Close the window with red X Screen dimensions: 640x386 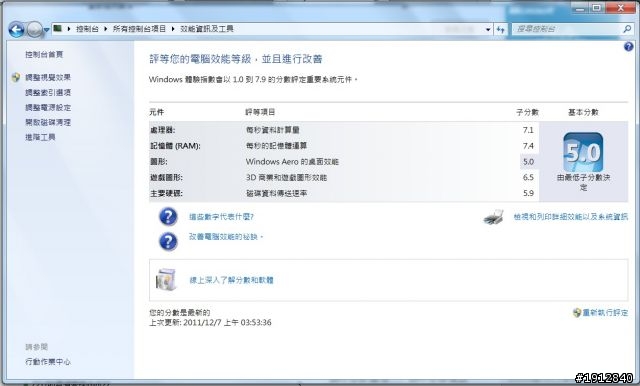coord(620,8)
